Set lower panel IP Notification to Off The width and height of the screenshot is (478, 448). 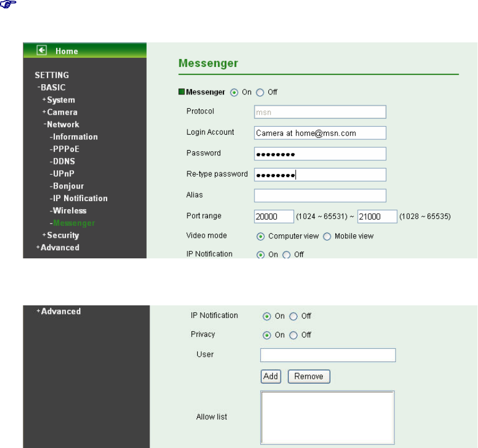point(293,316)
